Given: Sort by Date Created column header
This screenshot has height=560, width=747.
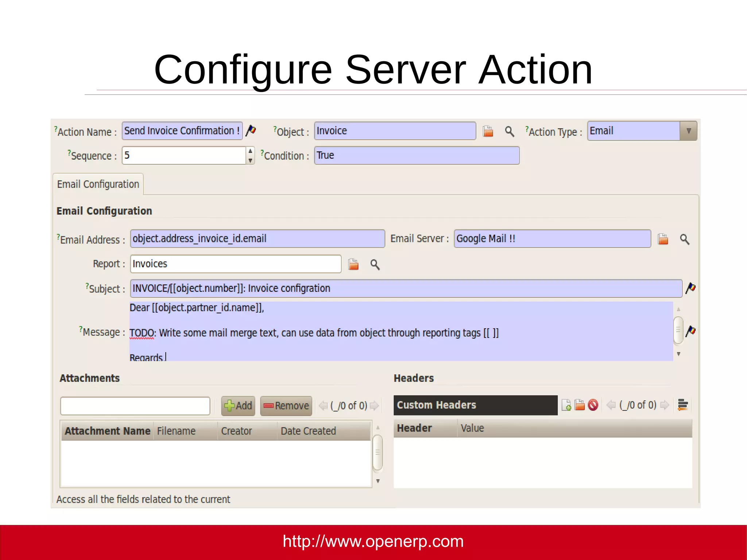Looking at the screenshot, I should (324, 431).
